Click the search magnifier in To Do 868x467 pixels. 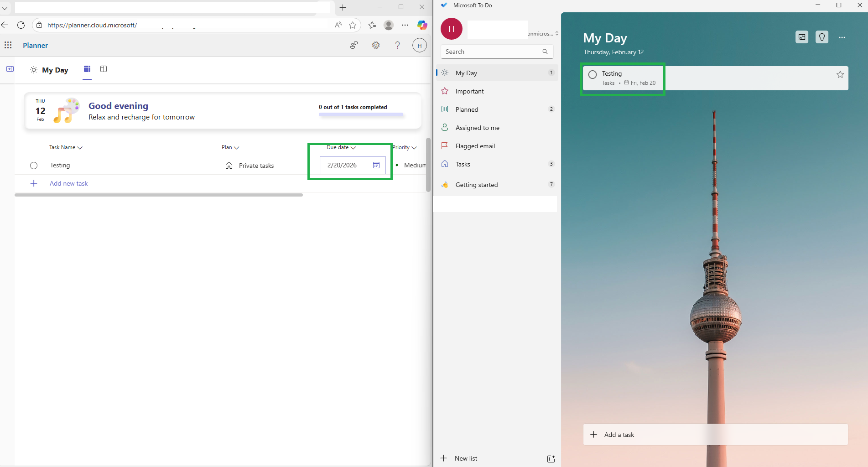(545, 52)
